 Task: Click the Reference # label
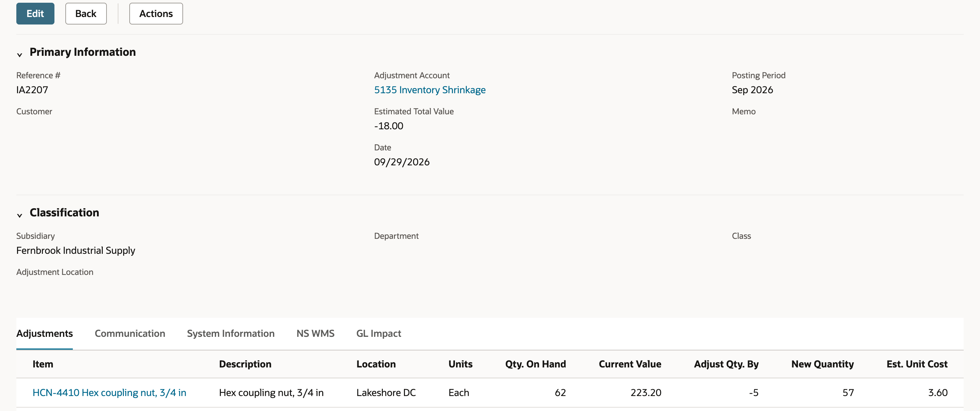point(38,75)
